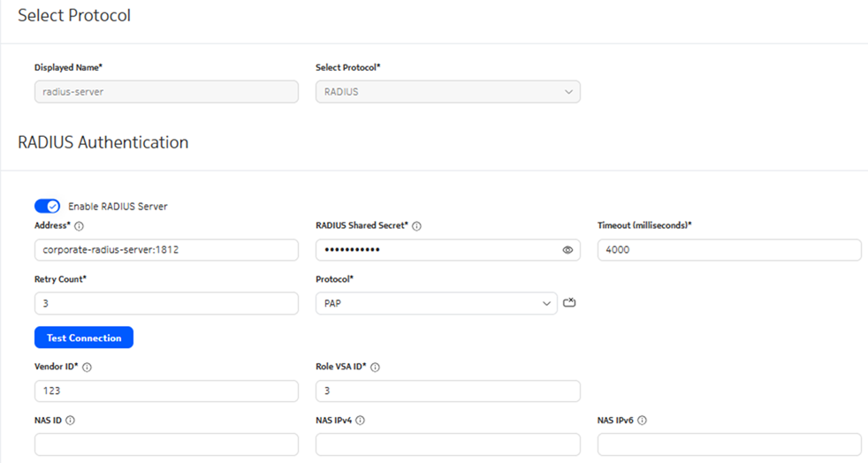The width and height of the screenshot is (868, 463).
Task: Click the Timeout milliseconds field
Action: [728, 250]
